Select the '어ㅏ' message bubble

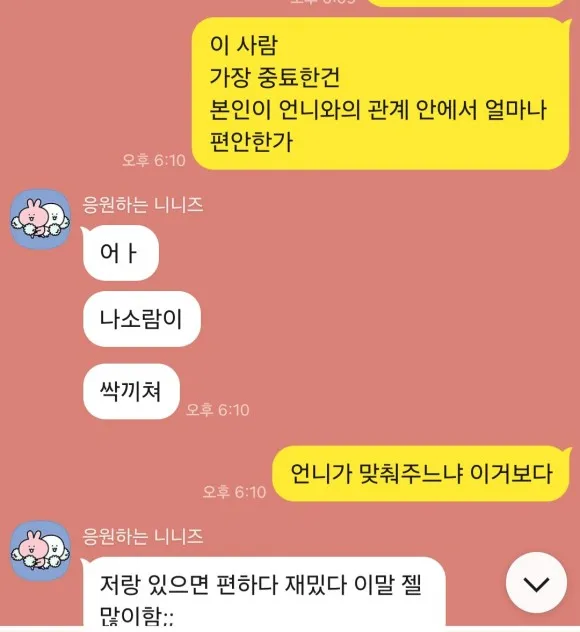pos(120,253)
